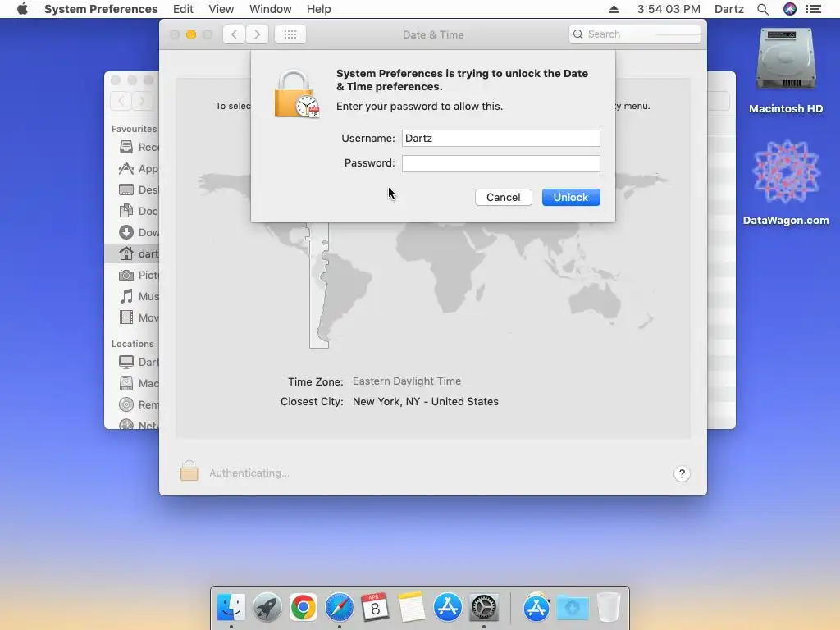Click the lock icon beside Authenticating

click(189, 471)
